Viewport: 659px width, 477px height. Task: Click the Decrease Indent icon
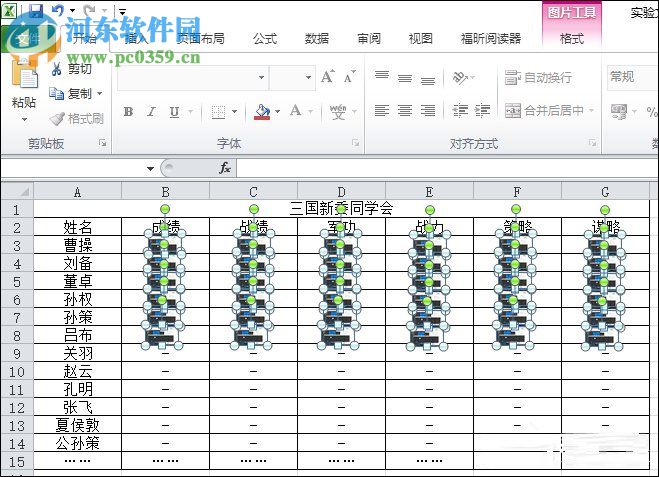coord(460,111)
